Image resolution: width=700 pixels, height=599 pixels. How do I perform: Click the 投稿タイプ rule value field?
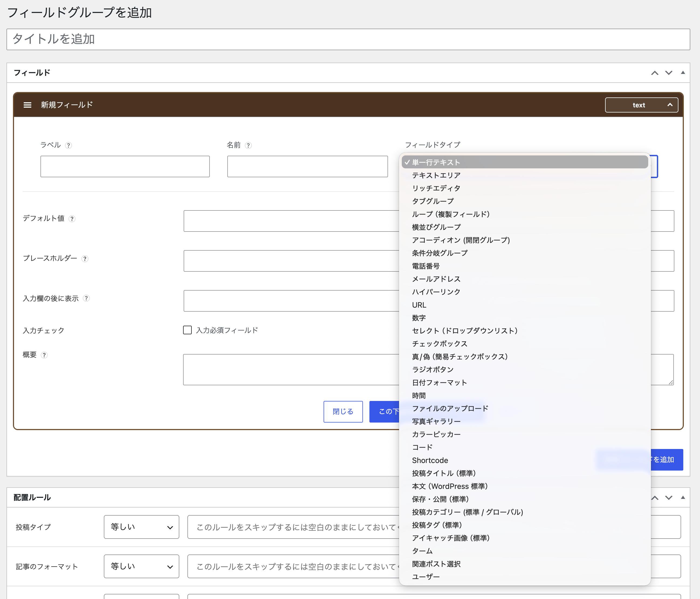[293, 527]
